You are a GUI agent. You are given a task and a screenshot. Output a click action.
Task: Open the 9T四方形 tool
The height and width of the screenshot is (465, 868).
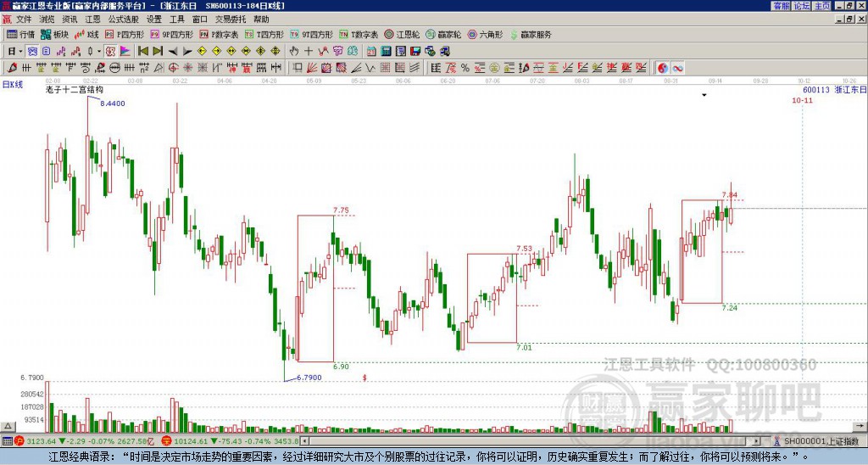312,34
